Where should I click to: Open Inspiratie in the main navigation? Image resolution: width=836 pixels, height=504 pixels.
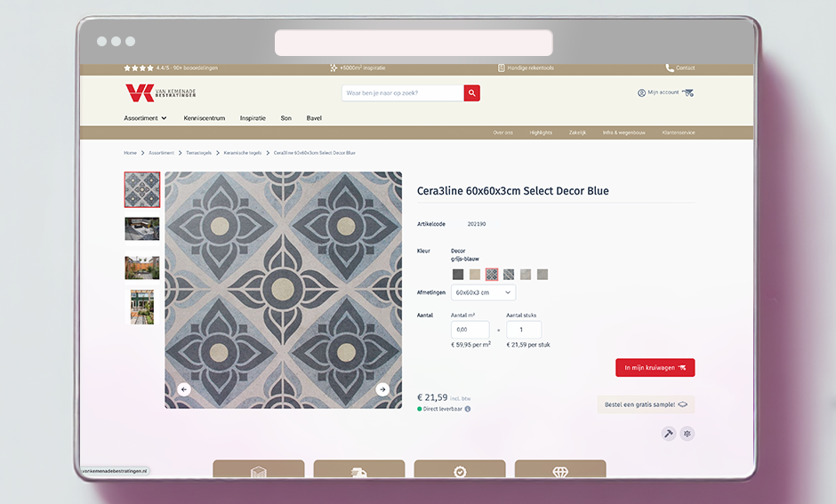click(253, 118)
